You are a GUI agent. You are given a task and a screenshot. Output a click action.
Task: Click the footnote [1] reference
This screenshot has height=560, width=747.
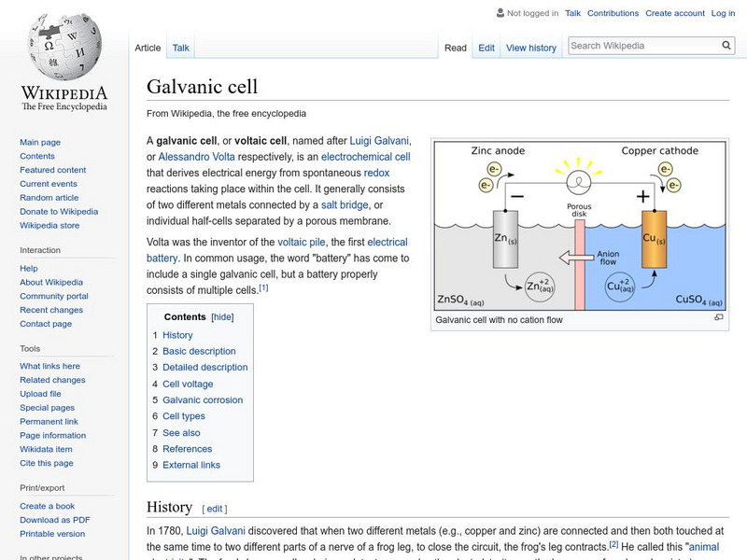(263, 287)
